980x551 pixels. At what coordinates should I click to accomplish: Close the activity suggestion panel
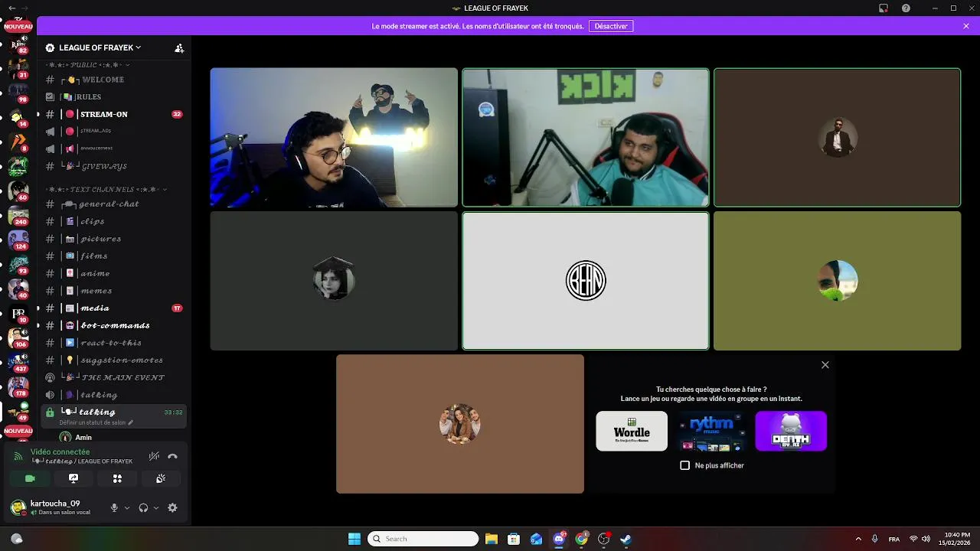click(x=825, y=365)
